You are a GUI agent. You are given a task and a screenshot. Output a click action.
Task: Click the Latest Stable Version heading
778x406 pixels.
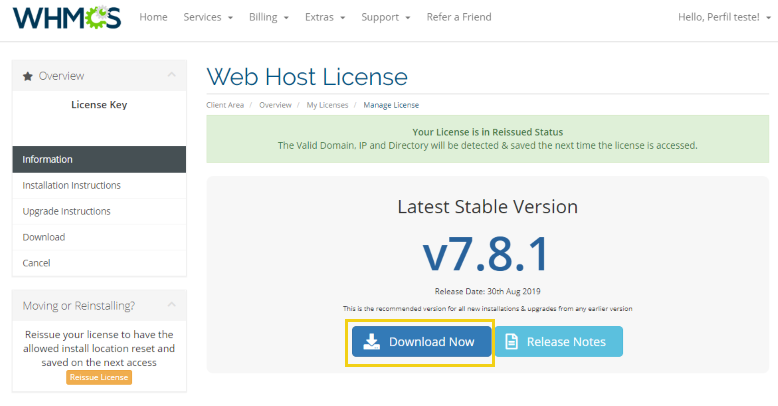(488, 206)
